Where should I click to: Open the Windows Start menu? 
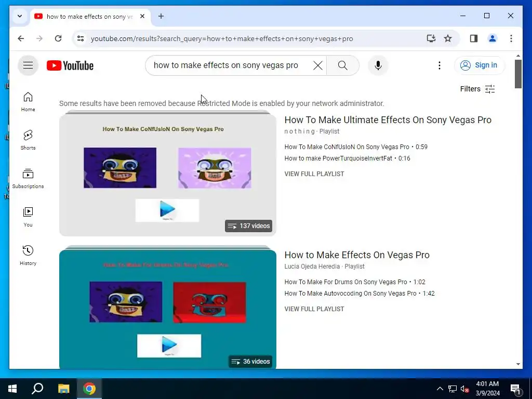[x=12, y=389]
